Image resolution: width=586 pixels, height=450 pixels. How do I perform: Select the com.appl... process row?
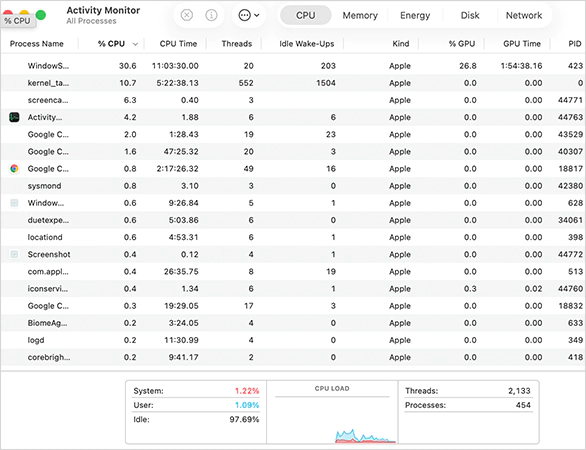tap(293, 272)
